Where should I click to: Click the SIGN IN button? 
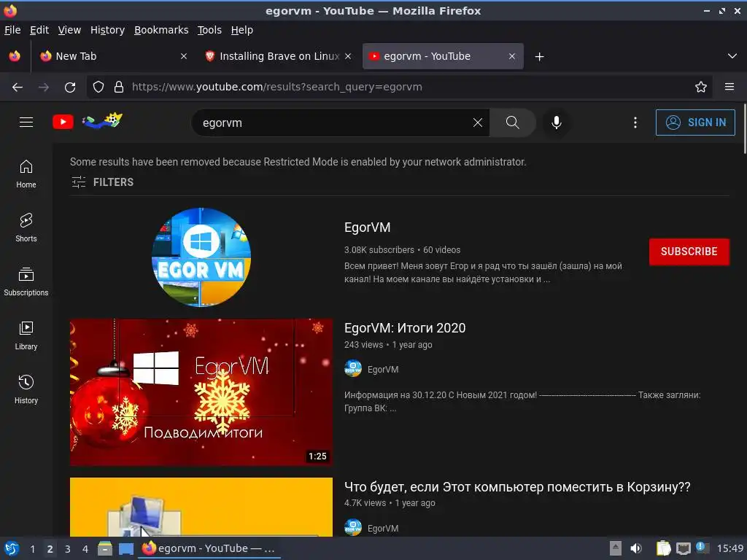[695, 122]
